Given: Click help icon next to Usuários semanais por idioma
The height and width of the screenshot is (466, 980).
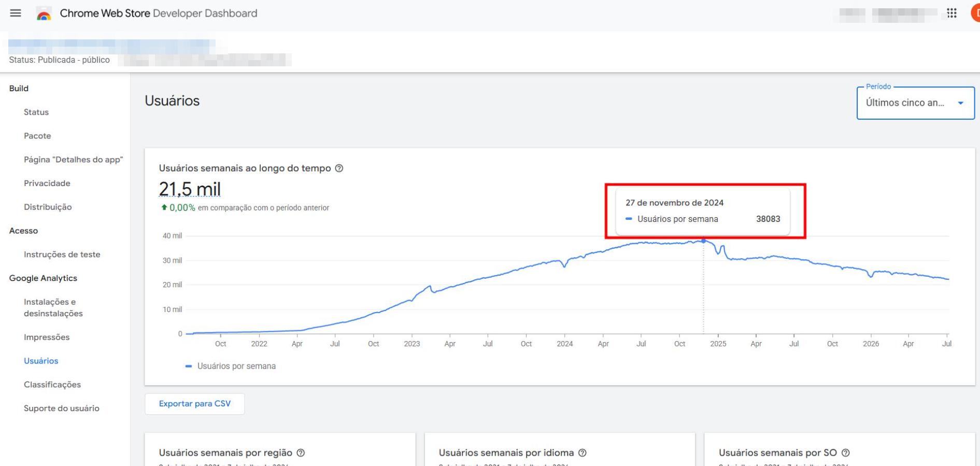Looking at the screenshot, I should pyautogui.click(x=582, y=453).
